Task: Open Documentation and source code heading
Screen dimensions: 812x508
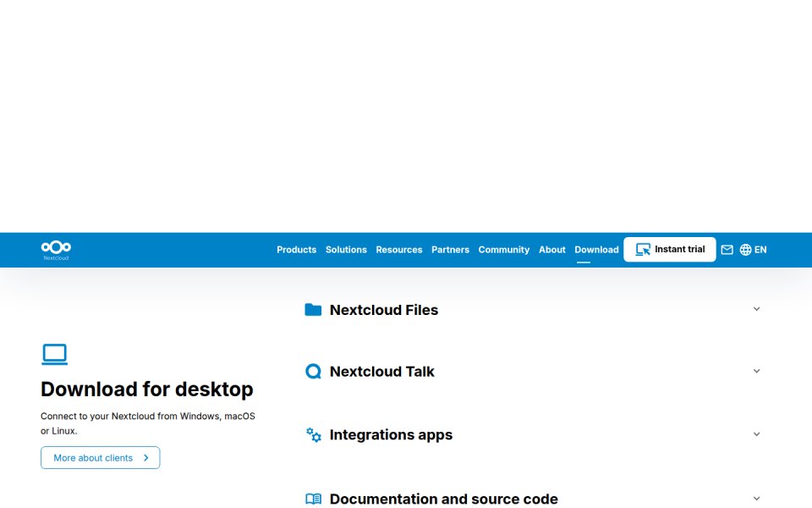Action: point(444,499)
